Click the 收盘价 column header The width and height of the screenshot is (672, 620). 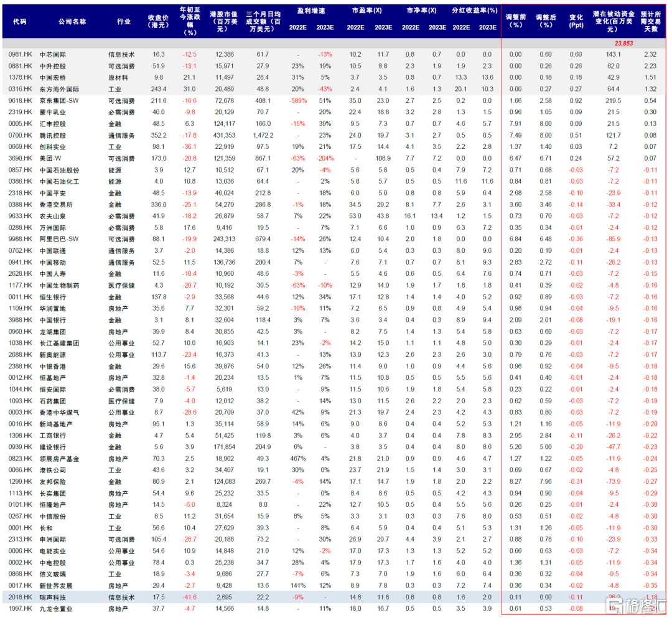click(158, 21)
